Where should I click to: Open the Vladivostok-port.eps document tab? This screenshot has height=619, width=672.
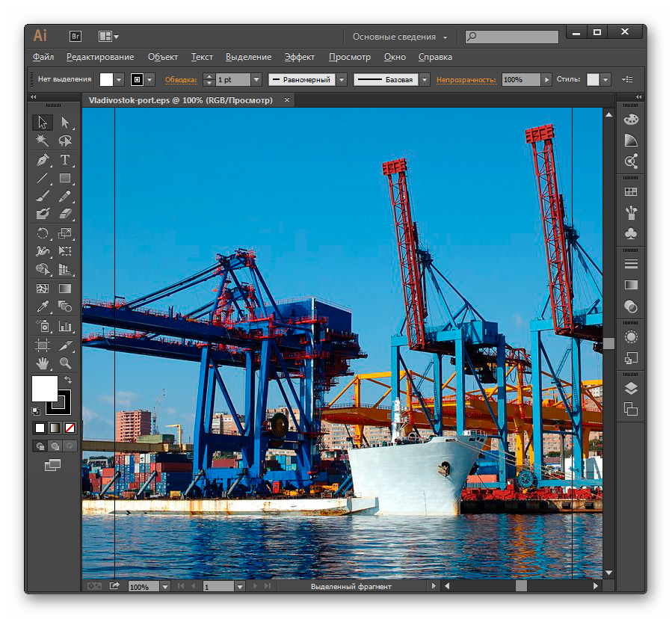tap(180, 99)
